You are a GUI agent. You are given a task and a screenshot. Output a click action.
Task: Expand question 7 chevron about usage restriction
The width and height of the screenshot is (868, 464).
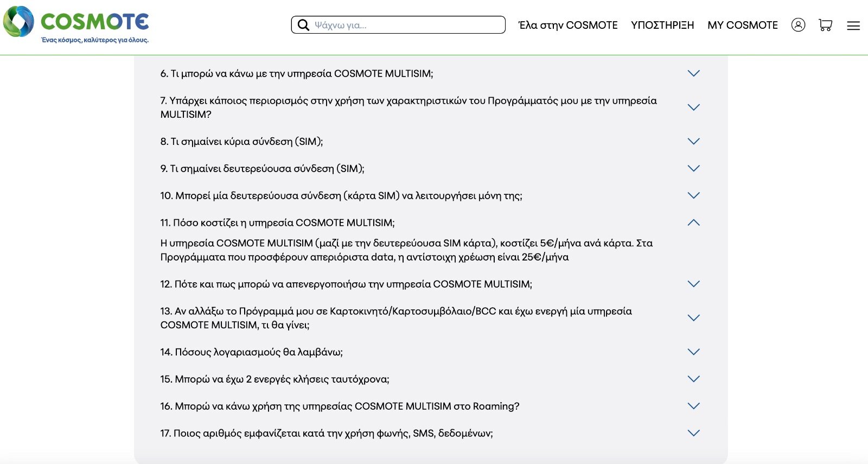click(693, 107)
